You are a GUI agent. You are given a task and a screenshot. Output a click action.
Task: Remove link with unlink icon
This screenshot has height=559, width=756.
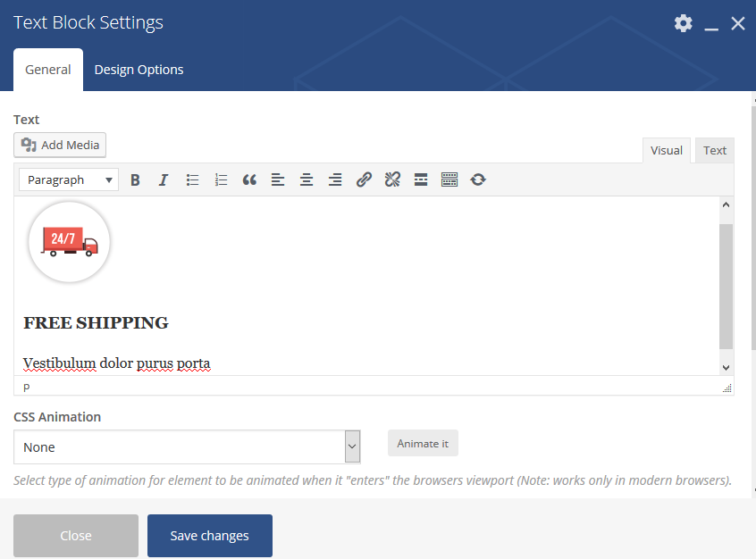coord(392,179)
